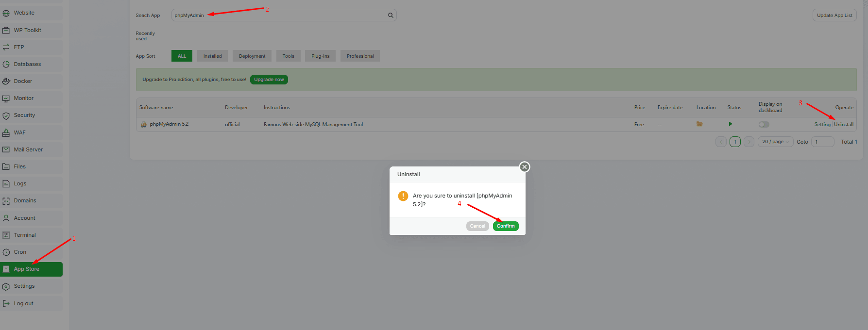Open the Security page
Viewport: 868px width, 330px height.
point(24,115)
